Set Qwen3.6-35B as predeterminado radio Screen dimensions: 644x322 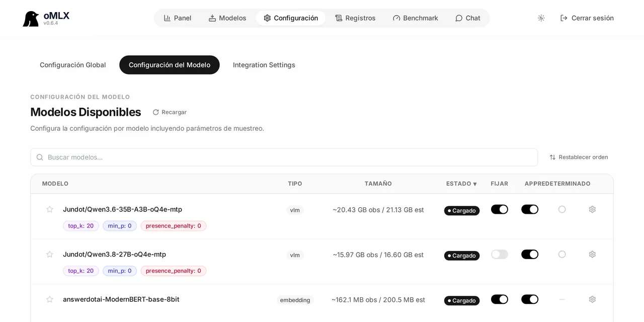pos(562,209)
